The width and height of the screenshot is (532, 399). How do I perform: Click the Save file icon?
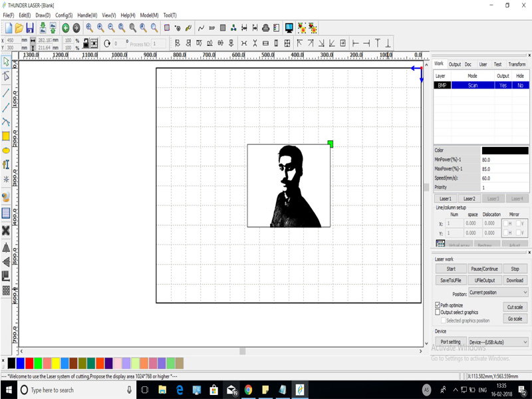(x=30, y=28)
